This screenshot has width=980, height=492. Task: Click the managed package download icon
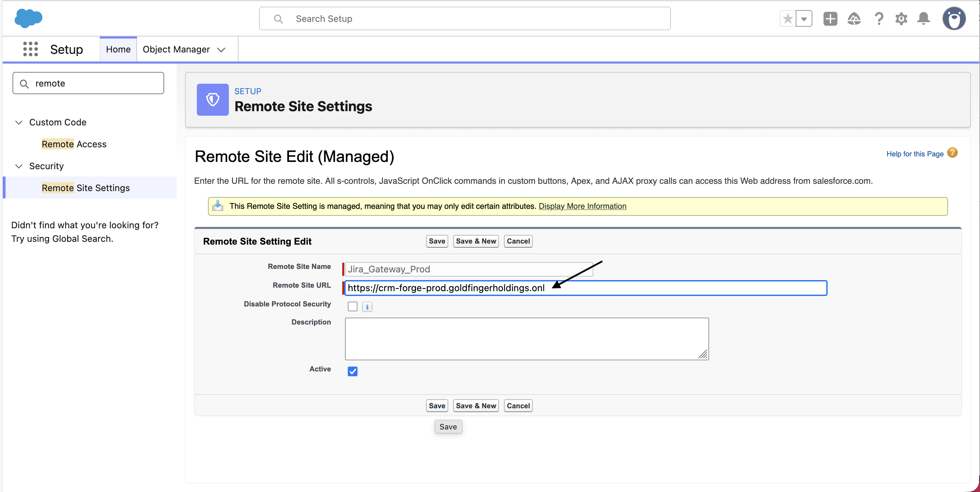point(218,206)
